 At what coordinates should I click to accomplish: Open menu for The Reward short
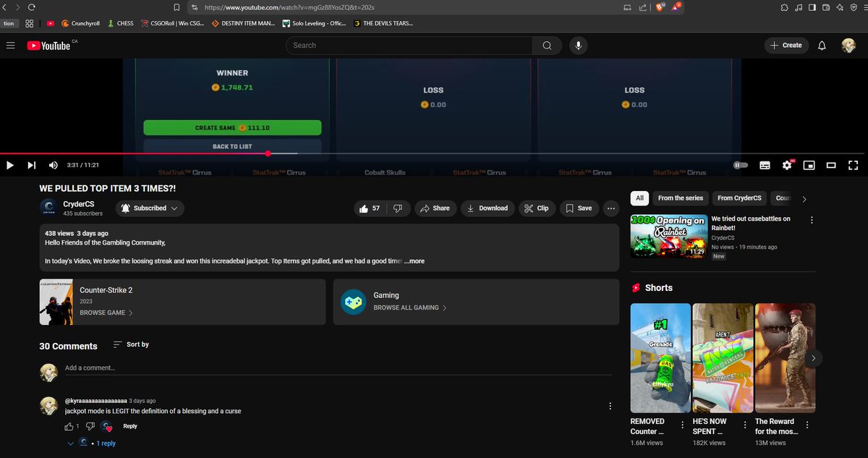(808, 425)
